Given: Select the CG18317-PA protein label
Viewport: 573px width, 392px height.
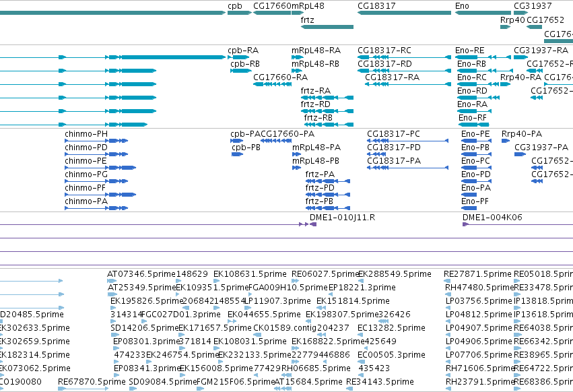Looking at the screenshot, I should tap(394, 161).
